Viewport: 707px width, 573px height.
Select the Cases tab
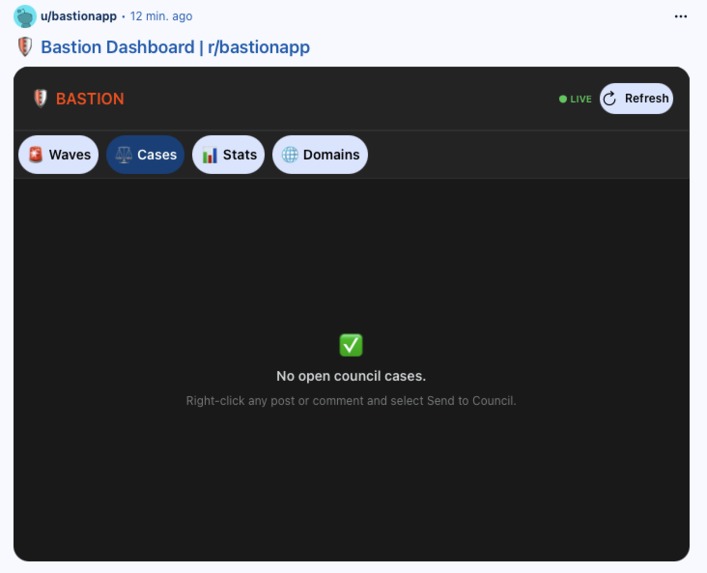(x=145, y=155)
